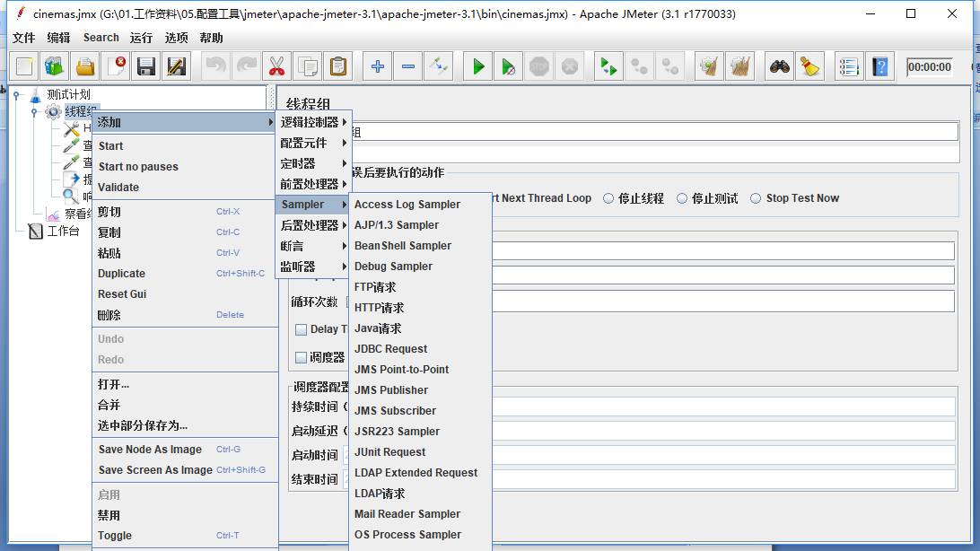Open the 编辑 menu
The image size is (980, 551).
(x=58, y=38)
